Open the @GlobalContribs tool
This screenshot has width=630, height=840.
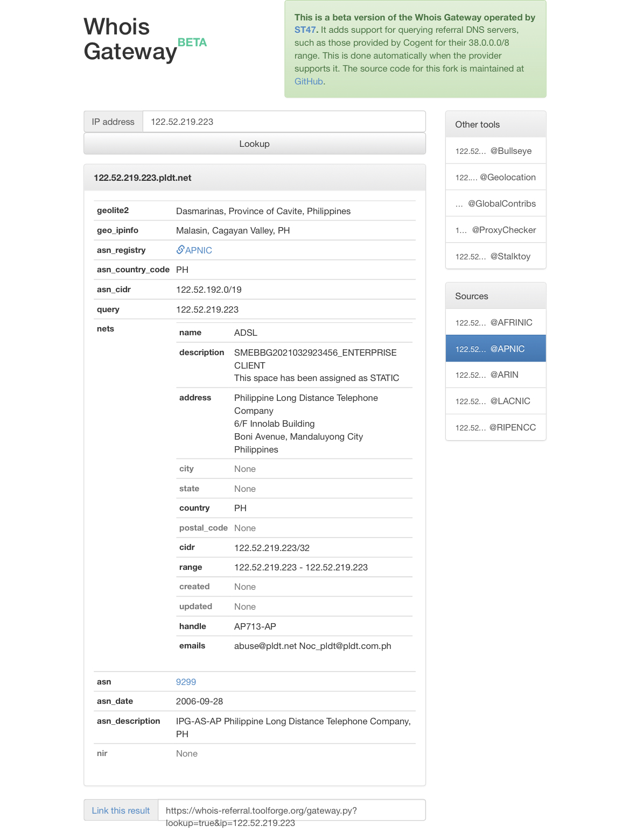496,203
